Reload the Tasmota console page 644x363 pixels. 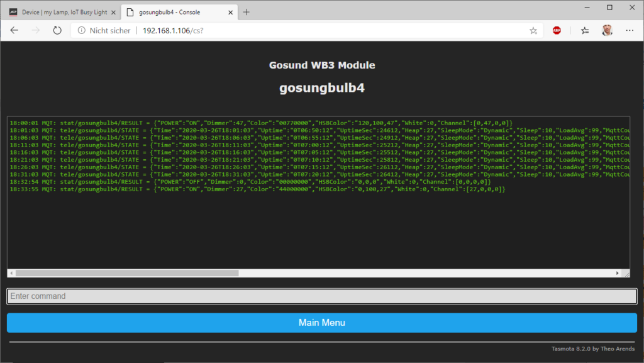57,30
